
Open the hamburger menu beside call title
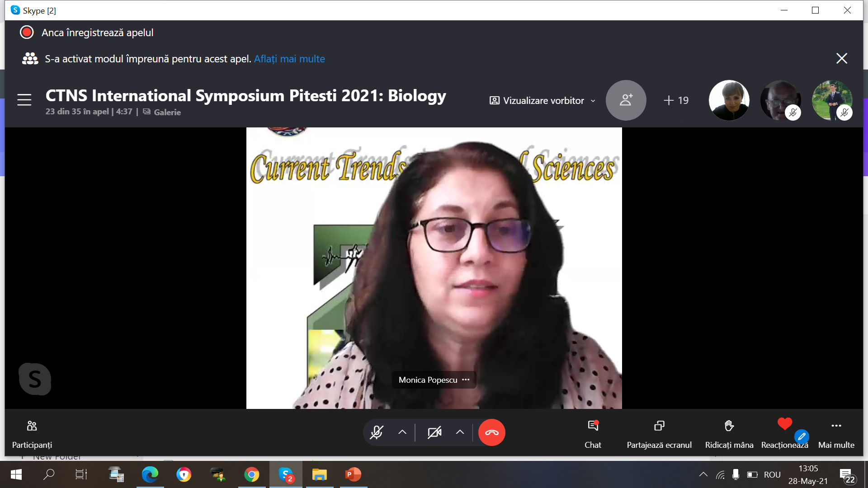(x=24, y=100)
